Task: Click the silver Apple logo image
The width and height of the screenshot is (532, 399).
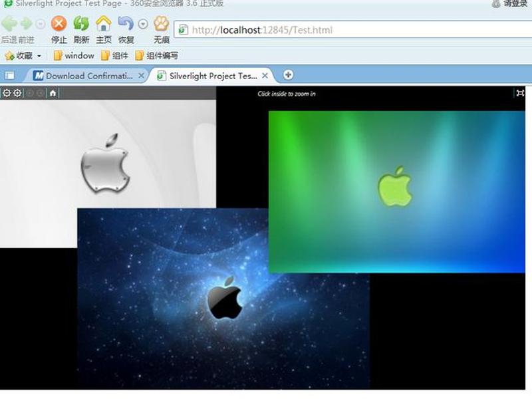Action: pyautogui.click(x=105, y=164)
